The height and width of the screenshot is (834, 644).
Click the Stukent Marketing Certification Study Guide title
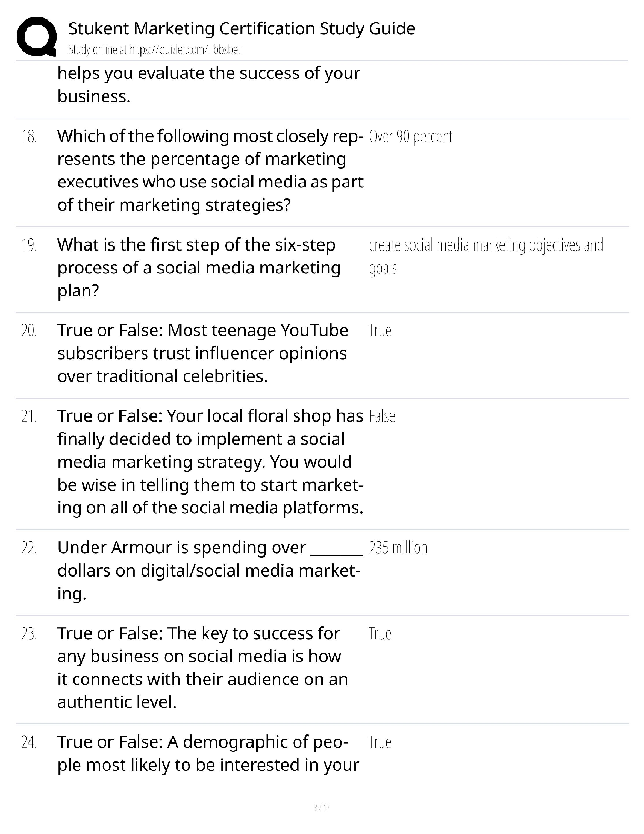pyautogui.click(x=241, y=28)
